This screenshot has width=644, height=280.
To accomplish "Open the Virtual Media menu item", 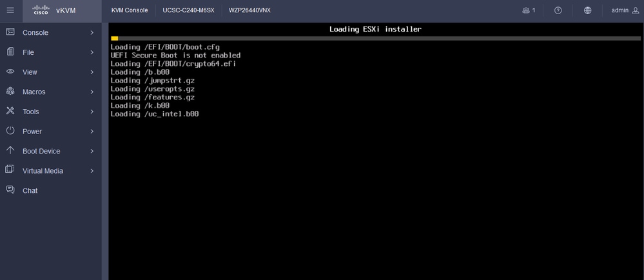I will [x=51, y=170].
